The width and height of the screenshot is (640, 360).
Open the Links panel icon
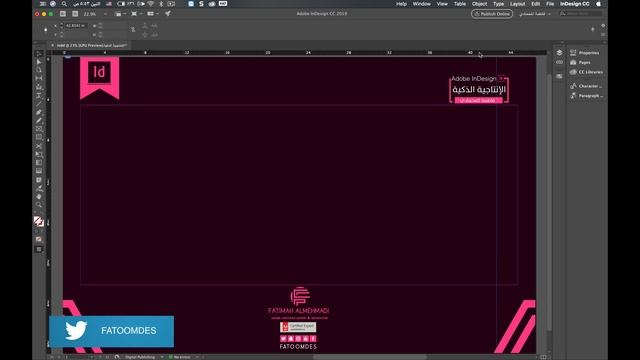point(559,62)
